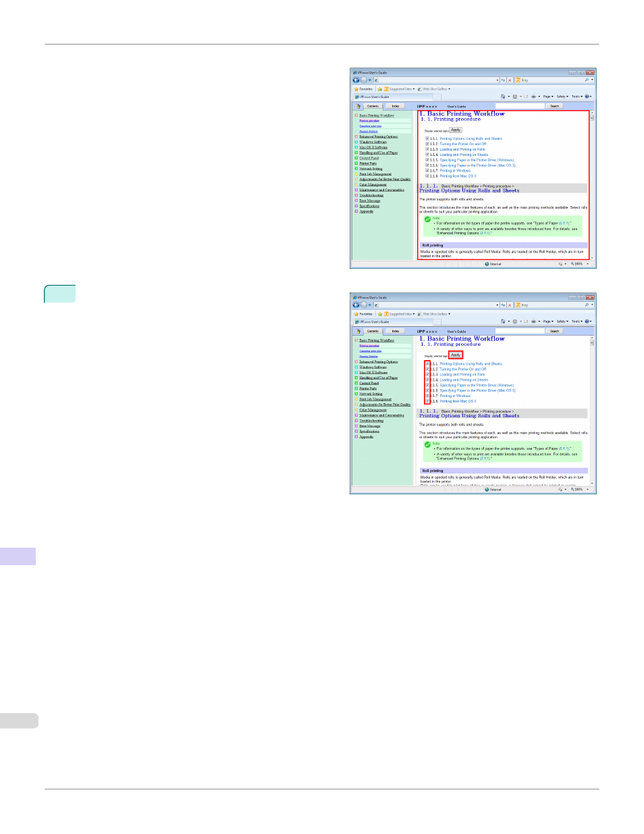This screenshot has height=834, width=644.
Task: Select Contents tab in upper browser window
Action: 373,106
